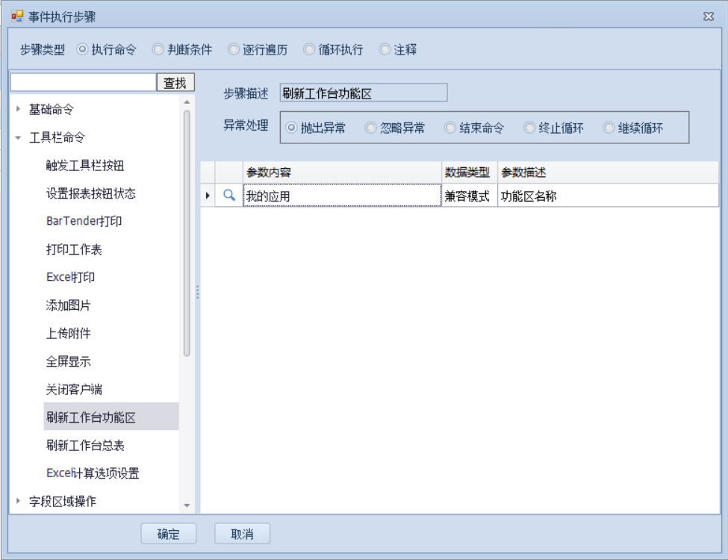
Task: Click the 确定 button
Action: tap(168, 534)
